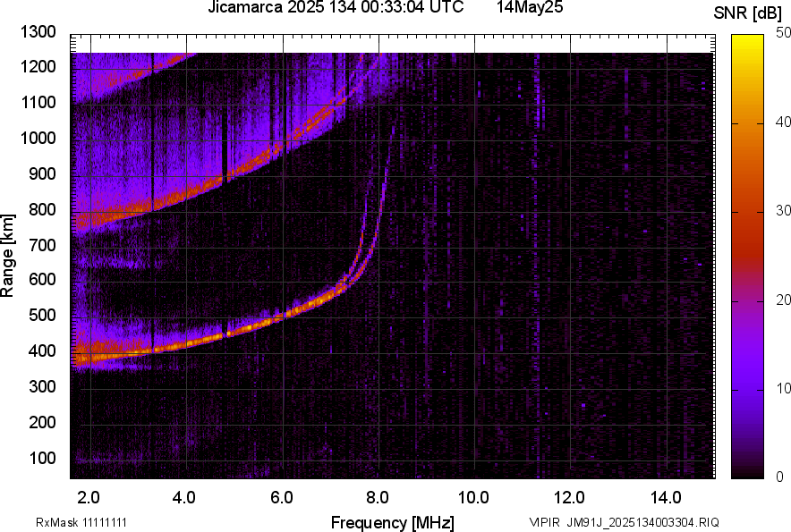Click the 4.0 frequency tick label
Image resolution: width=791 pixels, height=532 pixels.
pyautogui.click(x=184, y=498)
